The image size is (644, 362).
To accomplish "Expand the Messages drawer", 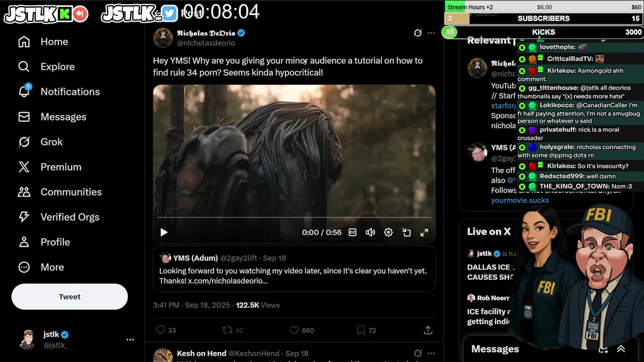I will (x=621, y=349).
